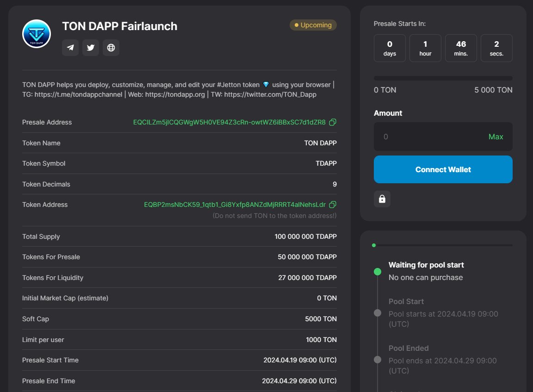The image size is (533, 392).
Task: Click the Token Decimals value 9
Action: (x=335, y=184)
